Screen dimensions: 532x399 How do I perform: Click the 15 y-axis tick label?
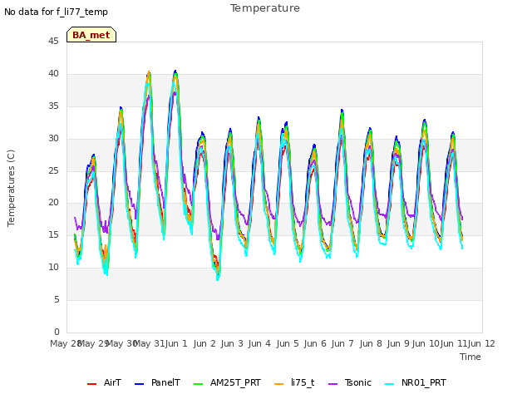coord(53,234)
